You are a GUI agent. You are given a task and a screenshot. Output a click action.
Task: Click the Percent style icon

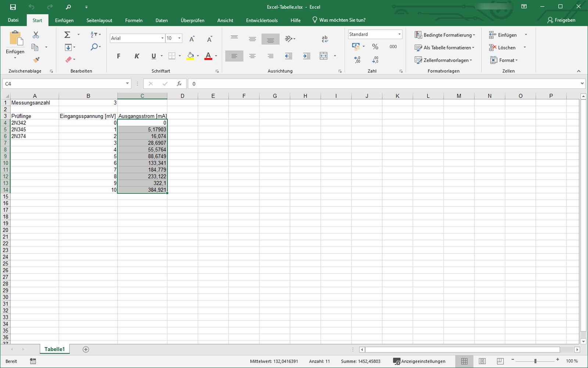pos(375,47)
